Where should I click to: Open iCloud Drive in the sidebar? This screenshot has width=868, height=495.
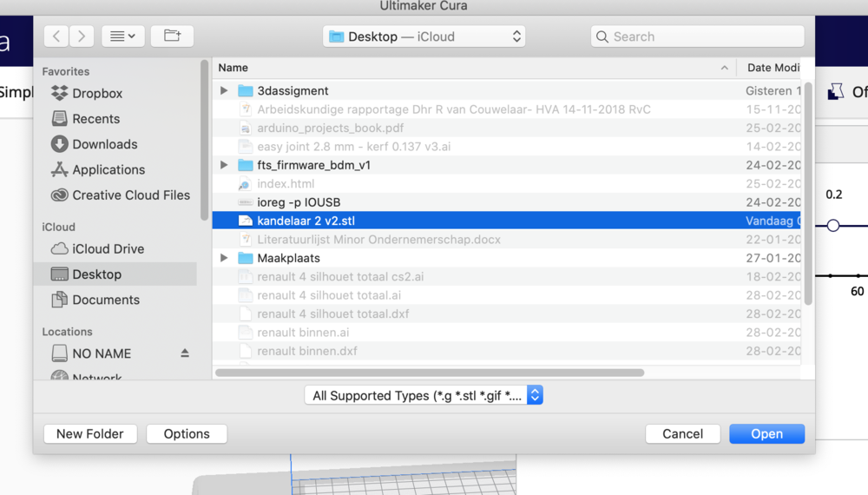coord(97,248)
